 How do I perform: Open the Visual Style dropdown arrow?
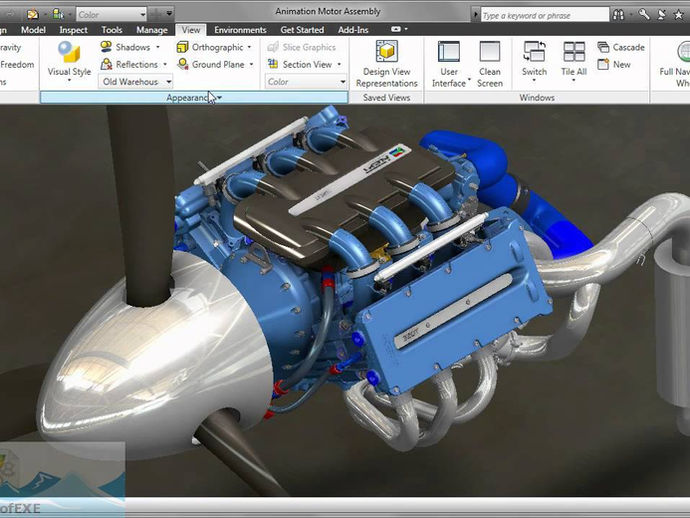(x=69, y=81)
